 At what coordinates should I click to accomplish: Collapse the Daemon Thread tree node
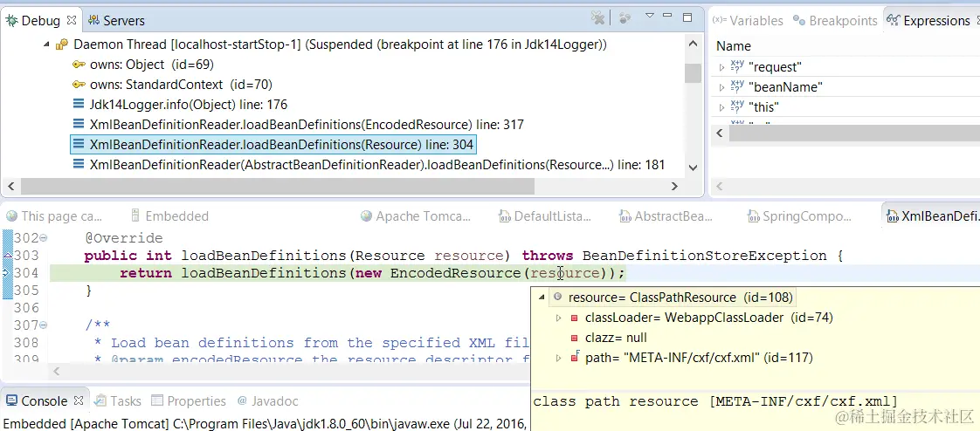pyautogui.click(x=47, y=44)
